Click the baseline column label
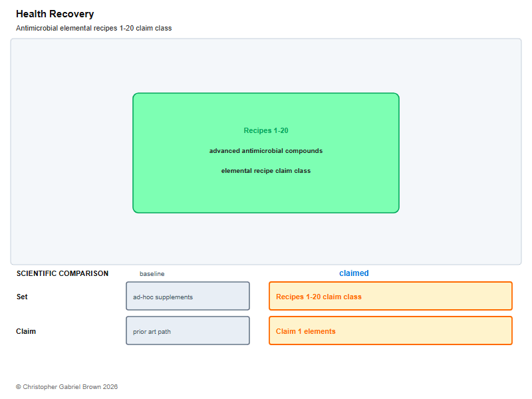This screenshot has height=399, width=532. pos(152,274)
